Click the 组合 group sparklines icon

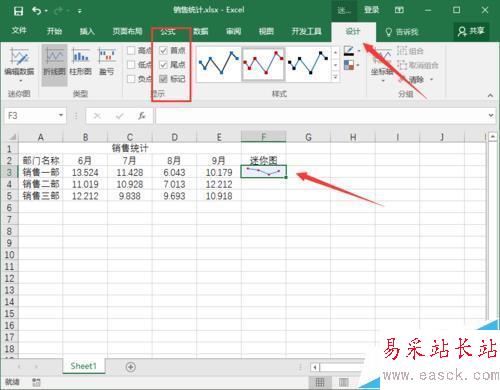click(410, 51)
